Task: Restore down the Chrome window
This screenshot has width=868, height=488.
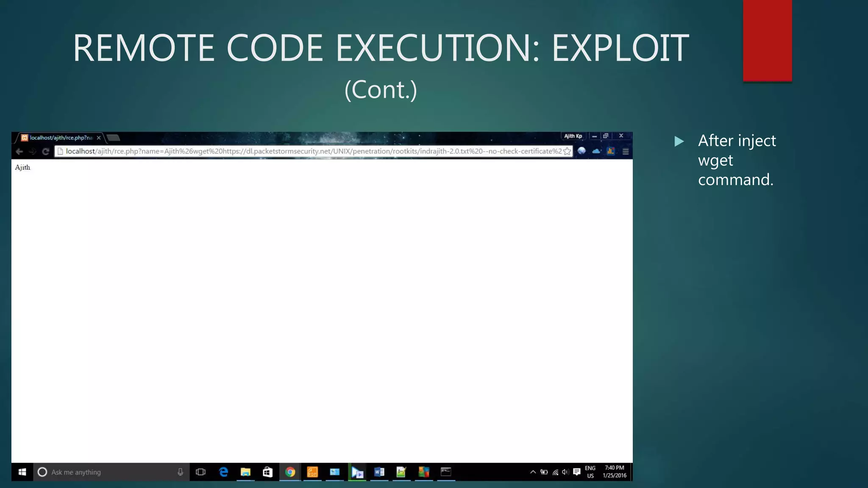Action: click(x=606, y=136)
